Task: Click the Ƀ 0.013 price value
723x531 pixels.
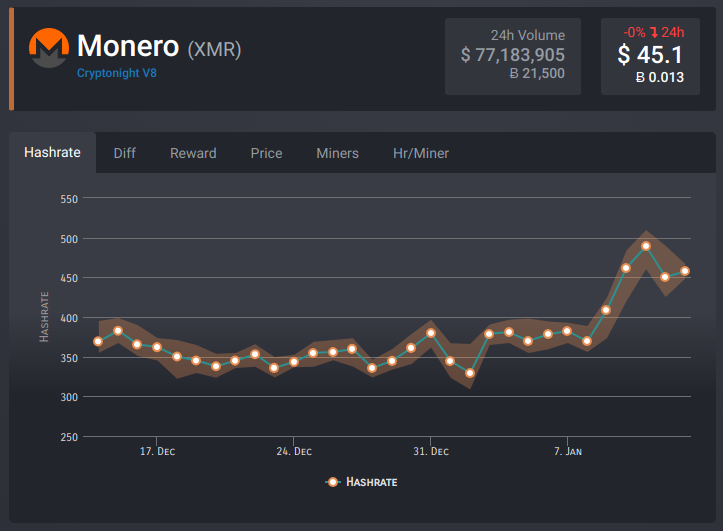Action: click(660, 77)
